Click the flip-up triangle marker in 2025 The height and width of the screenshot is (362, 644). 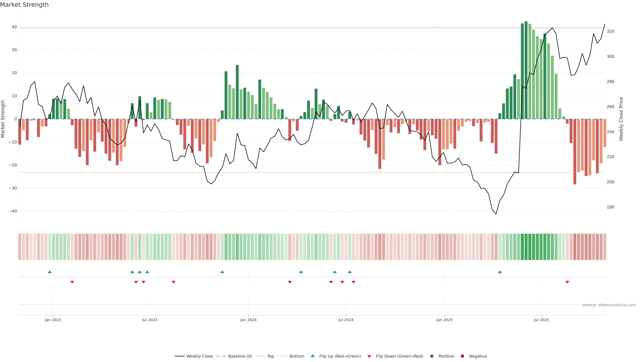click(500, 272)
